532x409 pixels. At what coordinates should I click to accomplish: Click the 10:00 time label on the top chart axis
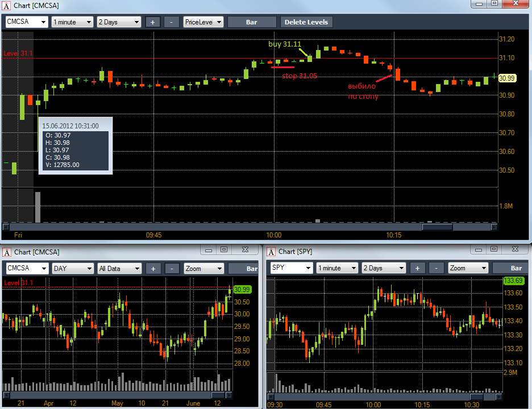pos(274,235)
